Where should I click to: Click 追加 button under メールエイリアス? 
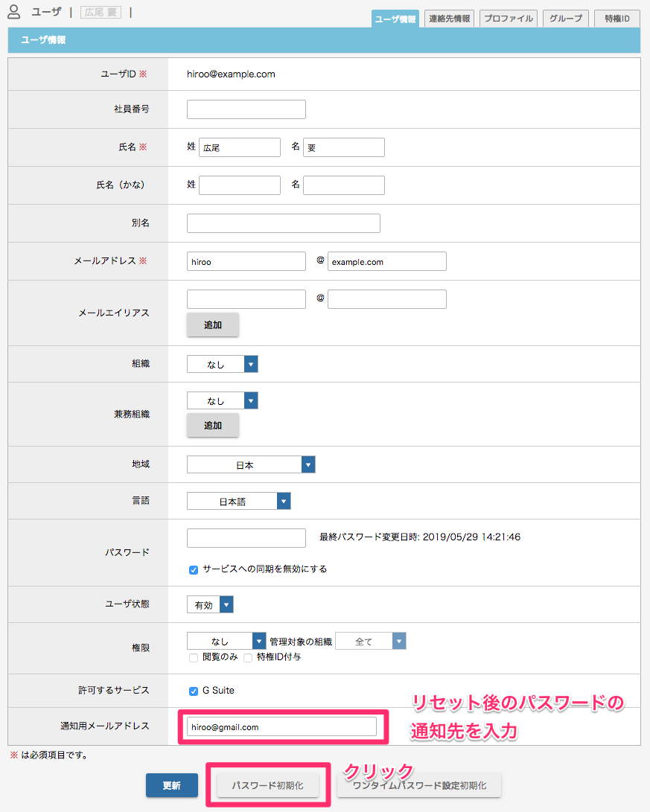213,325
